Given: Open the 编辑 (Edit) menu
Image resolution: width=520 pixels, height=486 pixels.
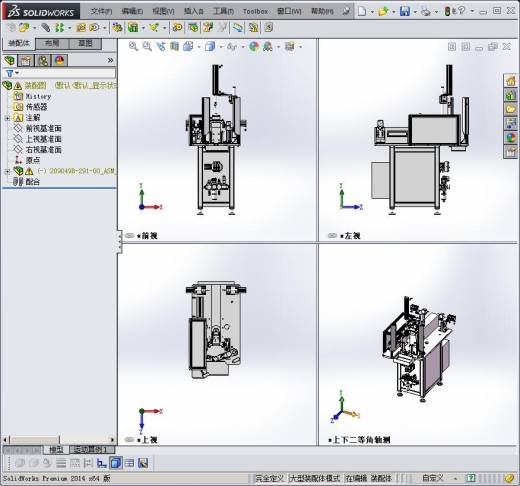Looking at the screenshot, I should point(132,11).
